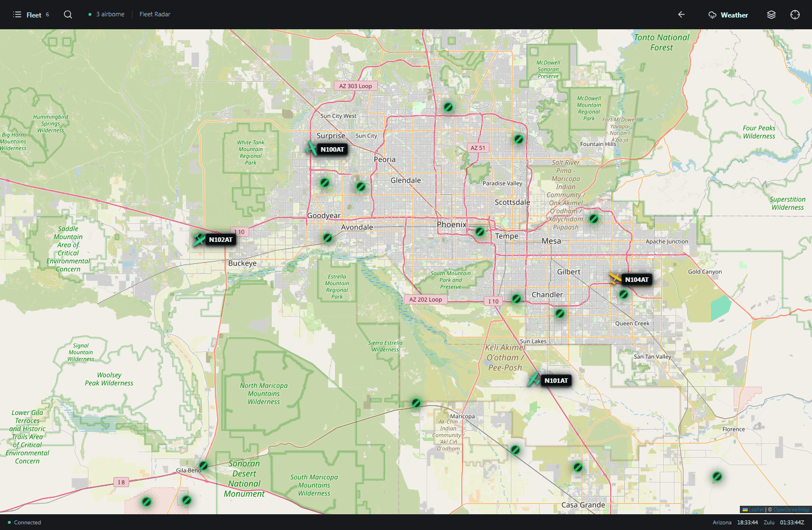
Task: Click airport marker south of Chandler label
Action: (560, 313)
